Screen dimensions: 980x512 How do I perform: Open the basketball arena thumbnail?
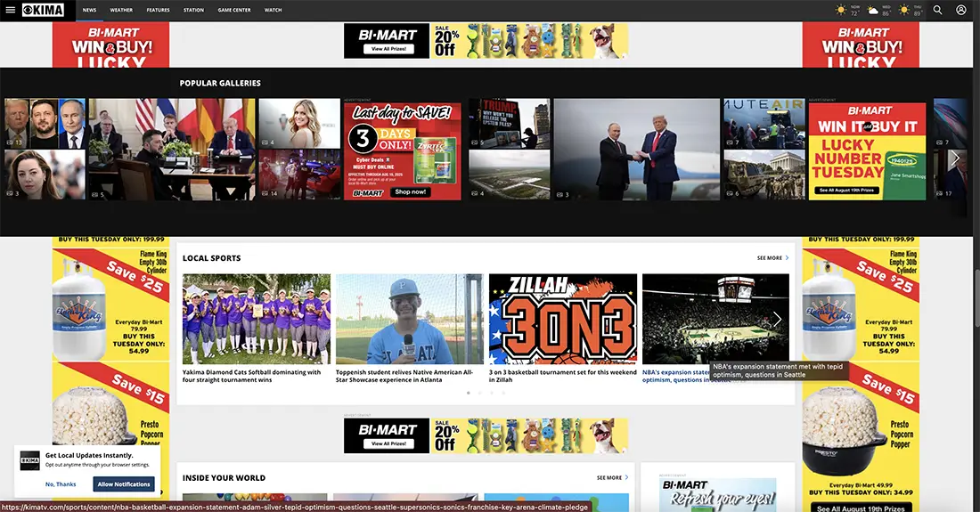pos(715,319)
